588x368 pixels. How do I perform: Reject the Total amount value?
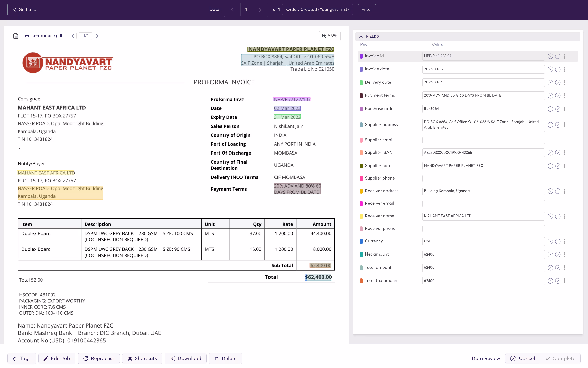pyautogui.click(x=550, y=268)
